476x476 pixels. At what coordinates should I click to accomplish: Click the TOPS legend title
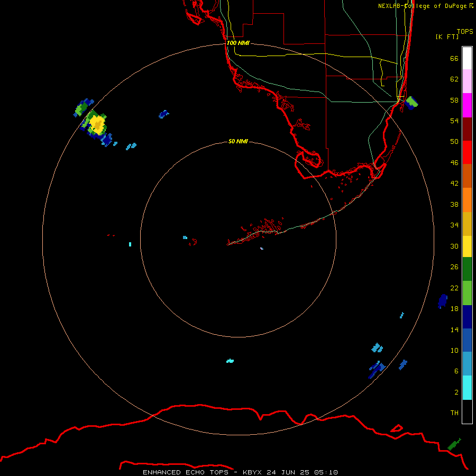[465, 31]
